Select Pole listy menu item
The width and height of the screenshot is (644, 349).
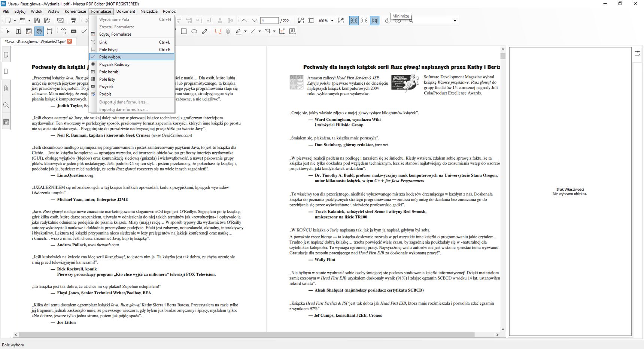[132, 79]
